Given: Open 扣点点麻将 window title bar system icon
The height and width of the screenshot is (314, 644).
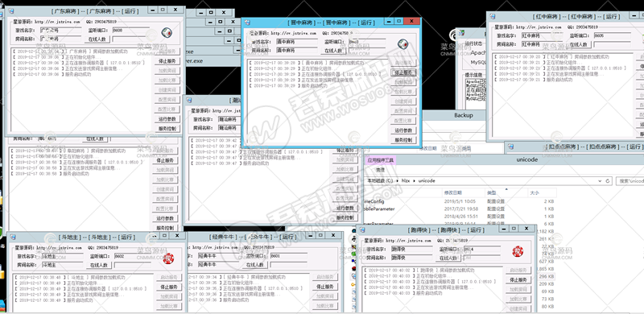Looking at the screenshot, I should click(x=510, y=147).
